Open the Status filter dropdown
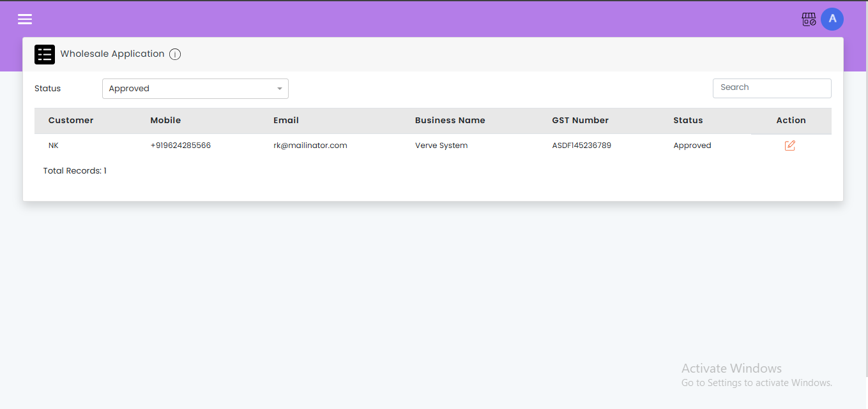The height and width of the screenshot is (409, 868). pos(195,89)
